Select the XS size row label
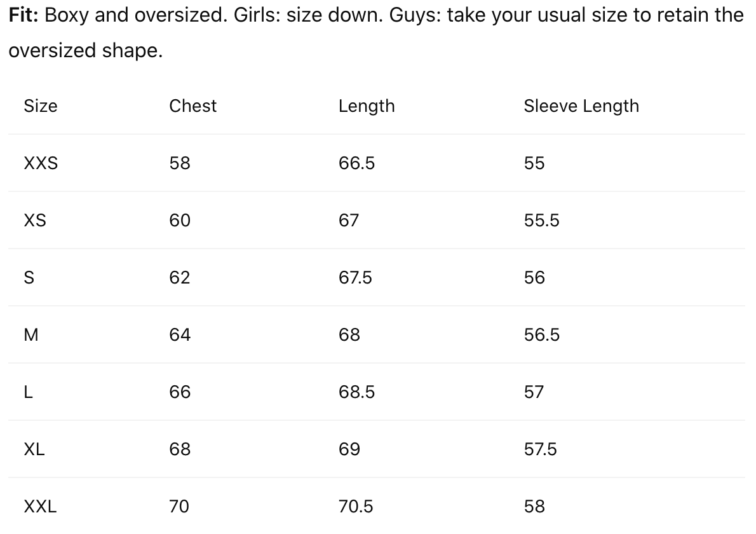Viewport: 756px width, 534px height. point(34,221)
